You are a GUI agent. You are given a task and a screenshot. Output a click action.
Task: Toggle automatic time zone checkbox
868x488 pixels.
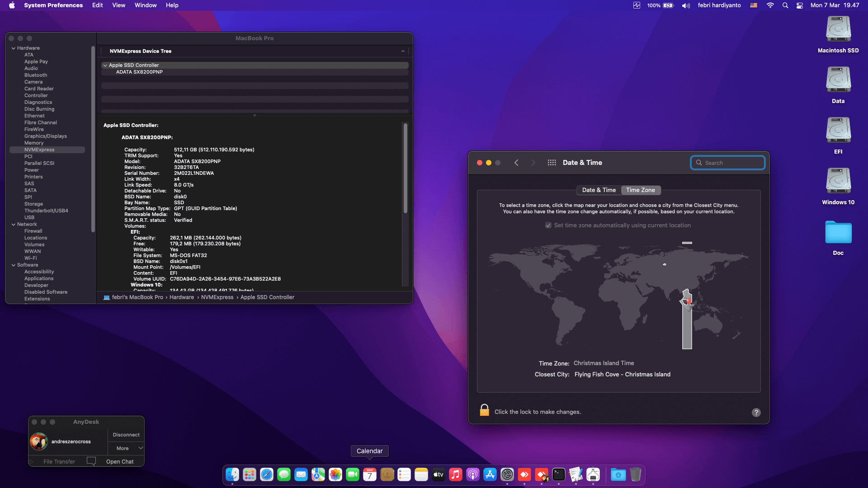[548, 225]
